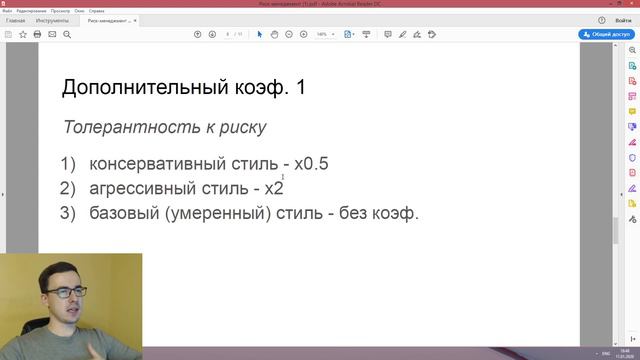Viewport: 640px width, 360px height.
Task: Toggle scrolling mode icon in toolbar
Action: point(366,34)
